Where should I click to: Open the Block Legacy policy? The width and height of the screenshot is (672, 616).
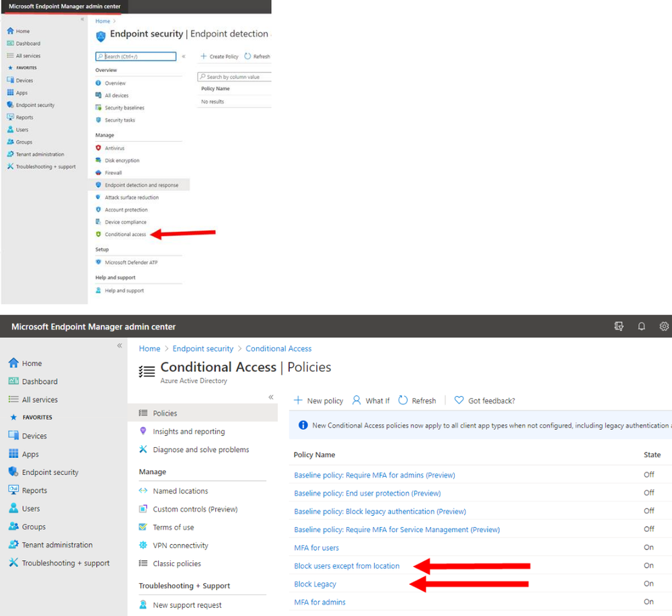pyautogui.click(x=315, y=584)
